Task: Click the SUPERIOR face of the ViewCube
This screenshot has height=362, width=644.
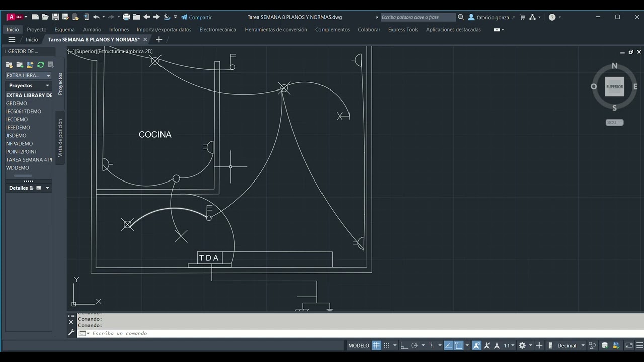Action: point(614,86)
